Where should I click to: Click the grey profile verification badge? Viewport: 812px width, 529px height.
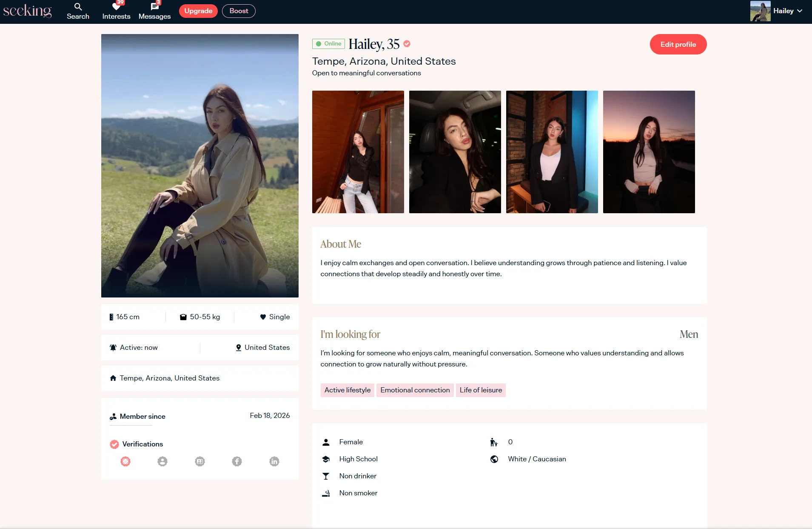coord(162,461)
